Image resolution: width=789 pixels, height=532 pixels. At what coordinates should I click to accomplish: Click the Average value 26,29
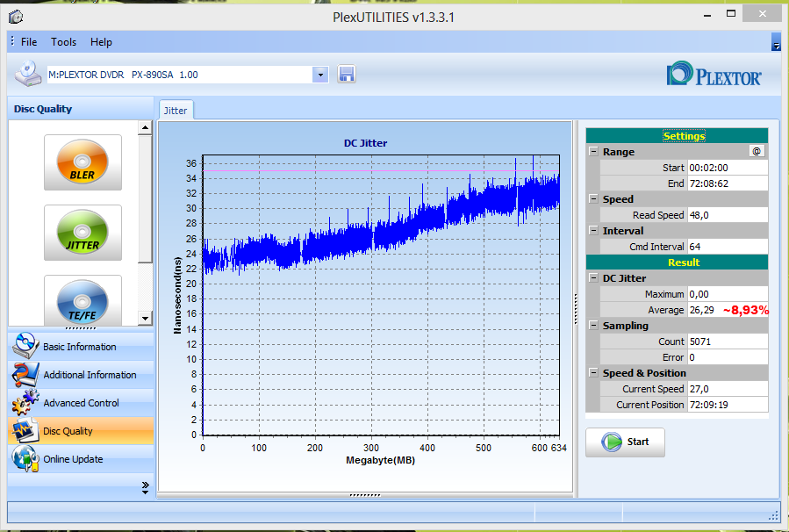pyautogui.click(x=702, y=310)
